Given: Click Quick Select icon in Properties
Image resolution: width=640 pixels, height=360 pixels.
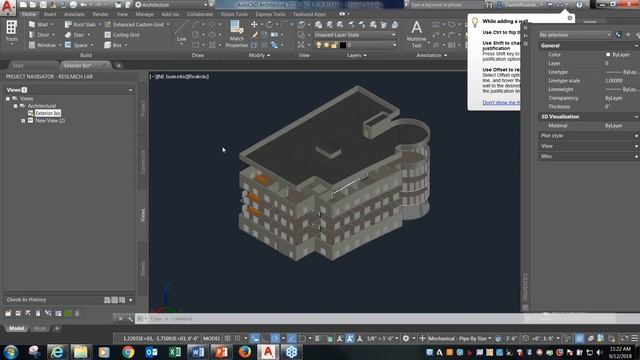Looking at the screenshot, I should click(638, 35).
